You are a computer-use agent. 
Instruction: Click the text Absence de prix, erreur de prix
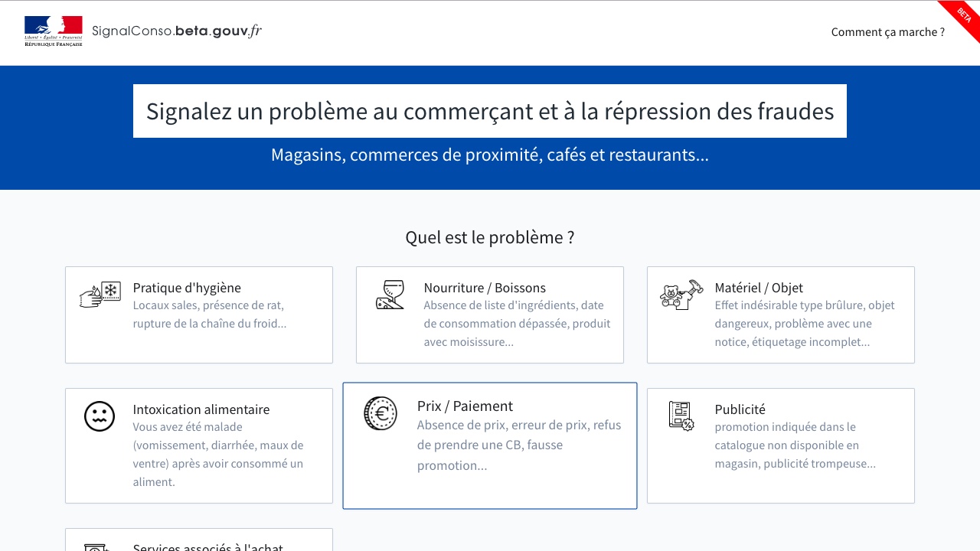point(519,445)
